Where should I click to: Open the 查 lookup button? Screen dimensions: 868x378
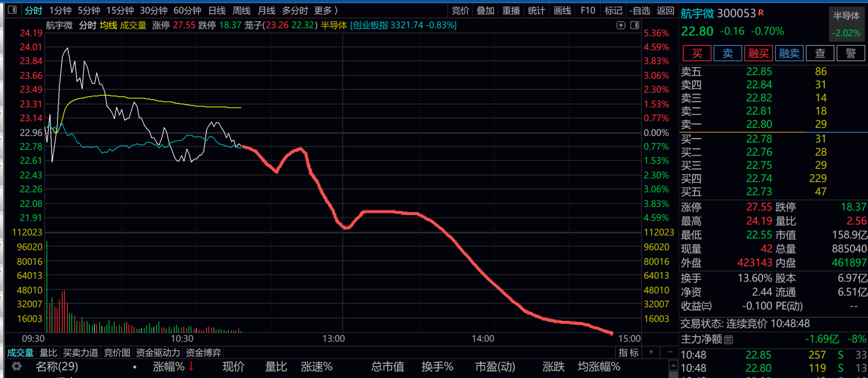tap(820, 53)
